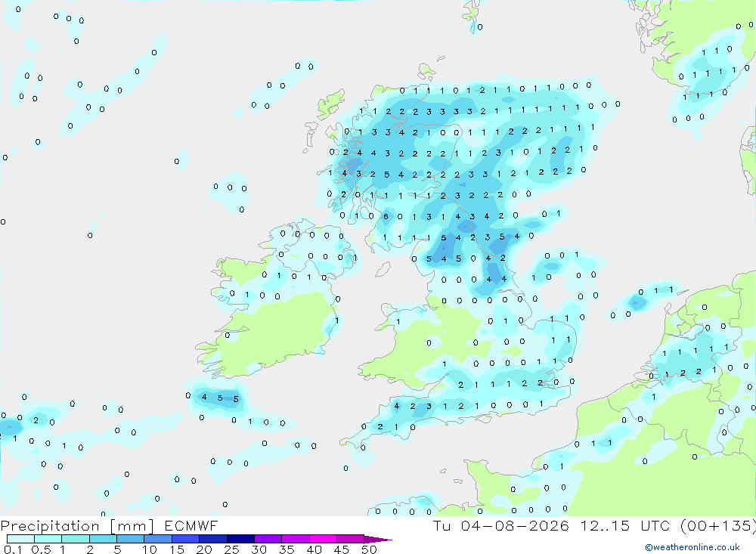This screenshot has width=756, height=554.
Task: Click the 'Tu 04-08-2026' date text
Action: point(500,525)
